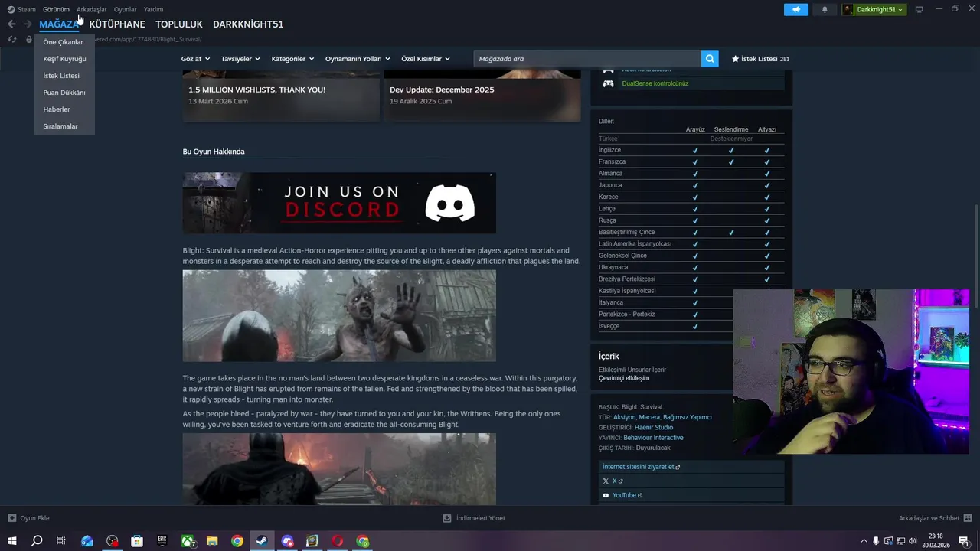Switch to Steam on taskbar
This screenshot has height=551, width=980.
tap(262, 541)
